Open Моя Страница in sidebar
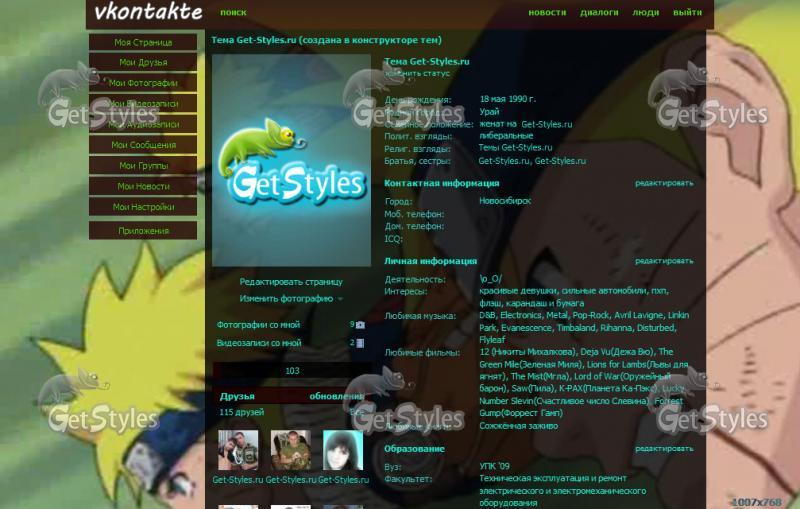The height and width of the screenshot is (509, 800). coord(143,42)
